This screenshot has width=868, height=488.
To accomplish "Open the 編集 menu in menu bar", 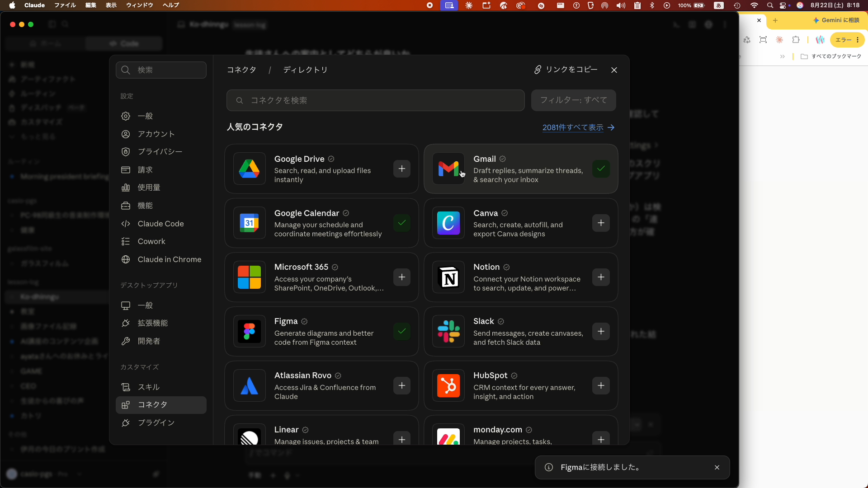I will pyautogui.click(x=91, y=5).
